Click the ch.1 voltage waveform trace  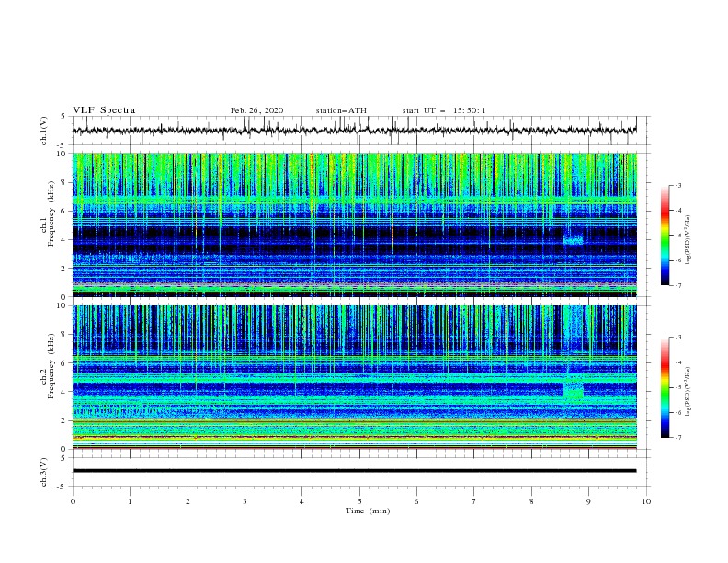pos(354,131)
